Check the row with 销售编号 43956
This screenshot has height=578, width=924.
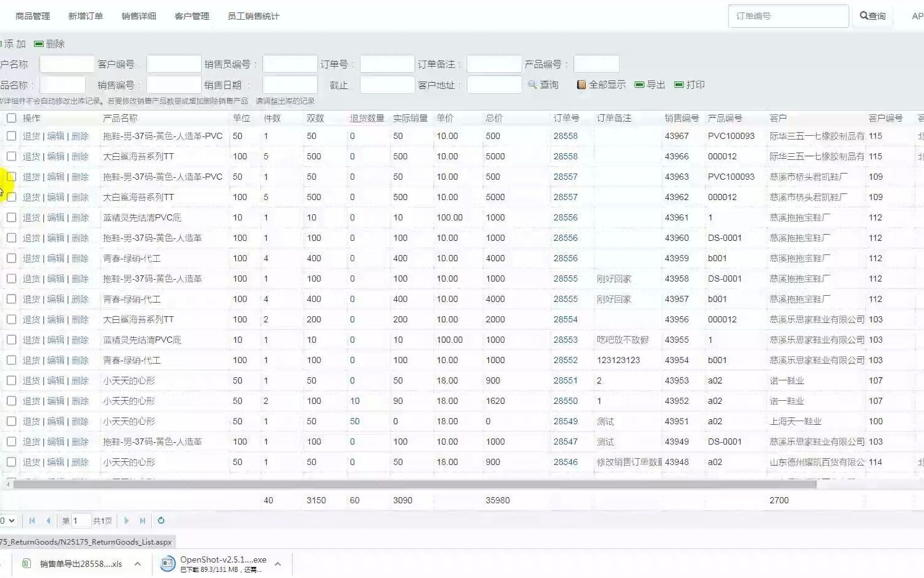[11, 319]
